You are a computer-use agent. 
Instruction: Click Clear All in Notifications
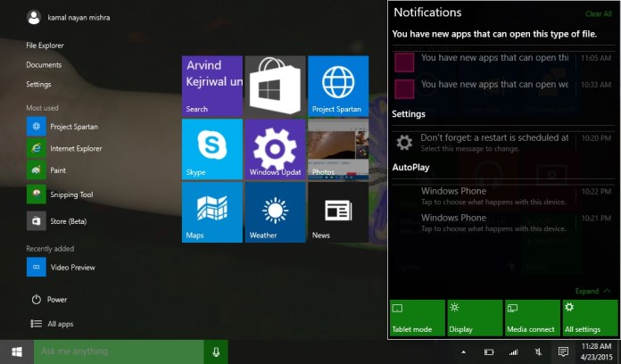pyautogui.click(x=599, y=14)
